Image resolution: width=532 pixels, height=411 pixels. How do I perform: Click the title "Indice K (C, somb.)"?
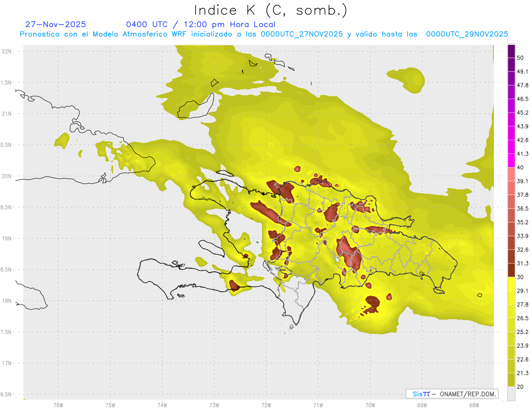(x=270, y=11)
